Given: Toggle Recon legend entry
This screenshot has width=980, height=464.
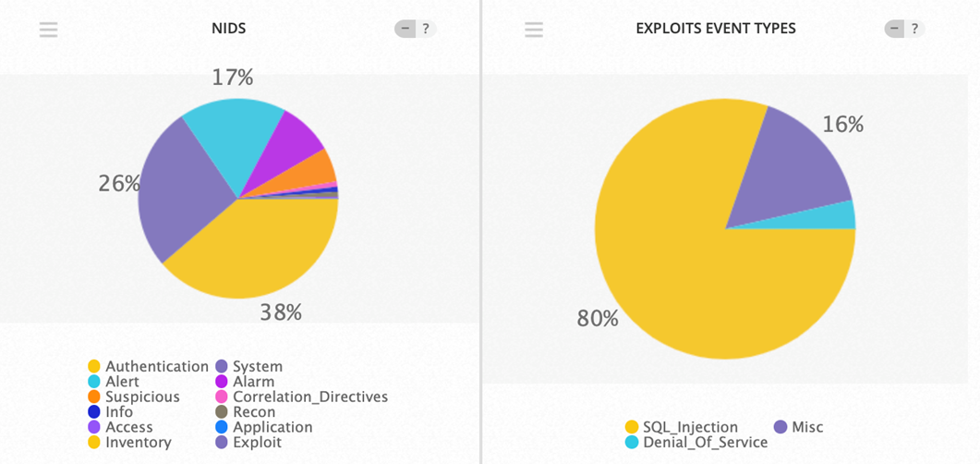Looking at the screenshot, I should tap(246, 412).
